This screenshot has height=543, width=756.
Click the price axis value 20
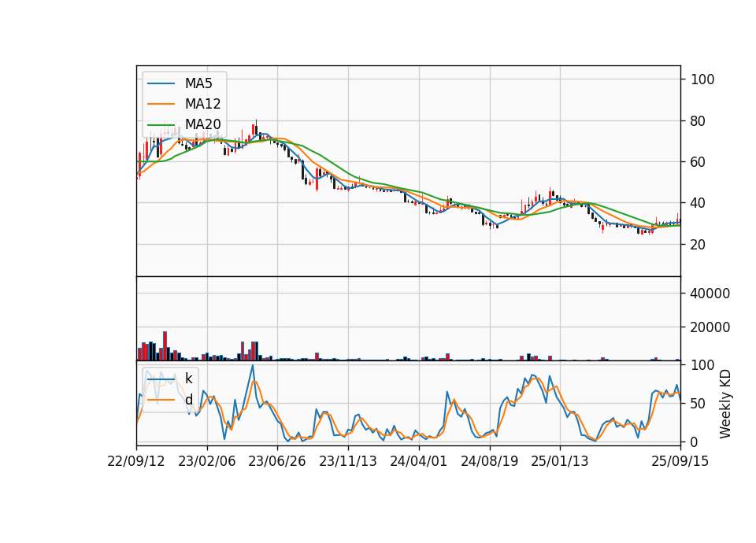(x=698, y=244)
